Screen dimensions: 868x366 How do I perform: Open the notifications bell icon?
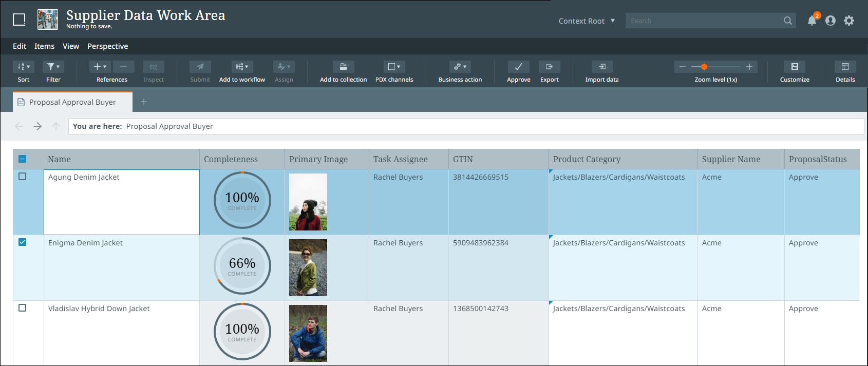812,21
